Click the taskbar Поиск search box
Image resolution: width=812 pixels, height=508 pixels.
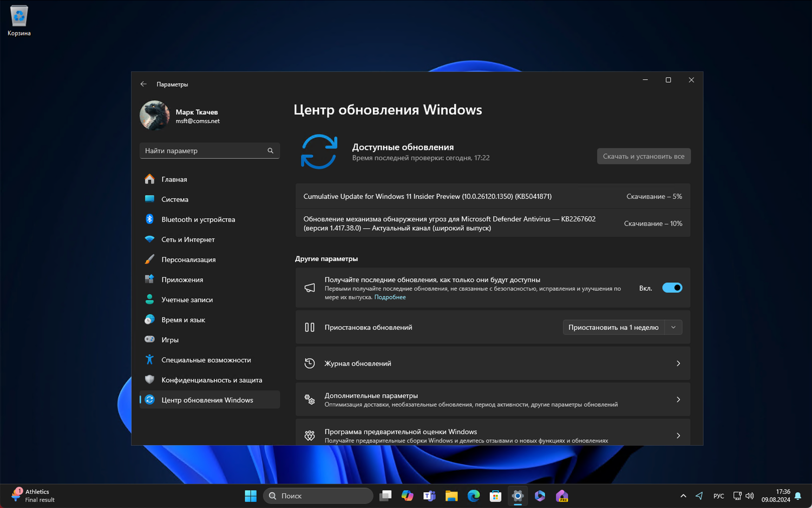pos(318,496)
